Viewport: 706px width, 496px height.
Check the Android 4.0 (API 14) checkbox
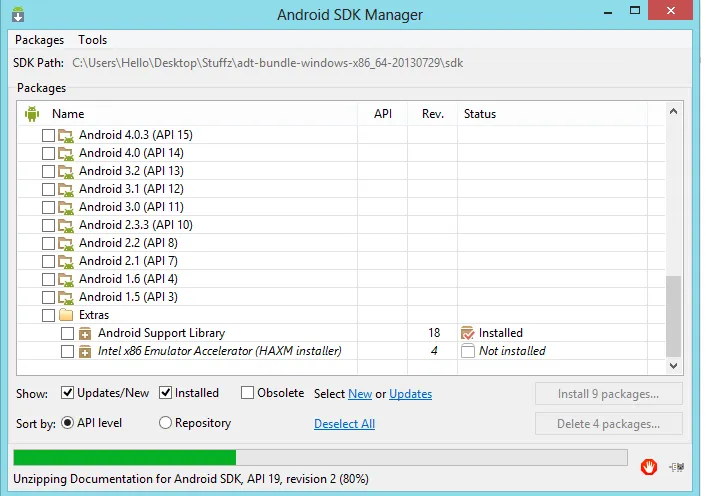click(48, 153)
